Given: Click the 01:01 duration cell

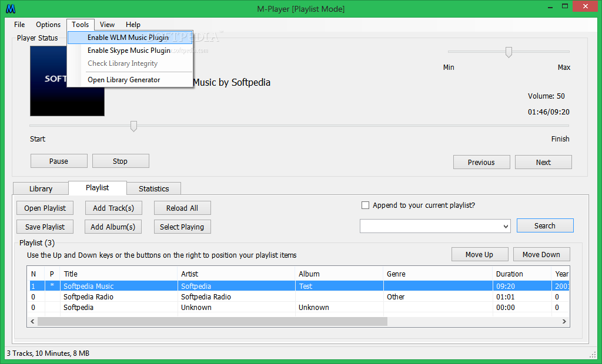Looking at the screenshot, I should tap(522, 297).
